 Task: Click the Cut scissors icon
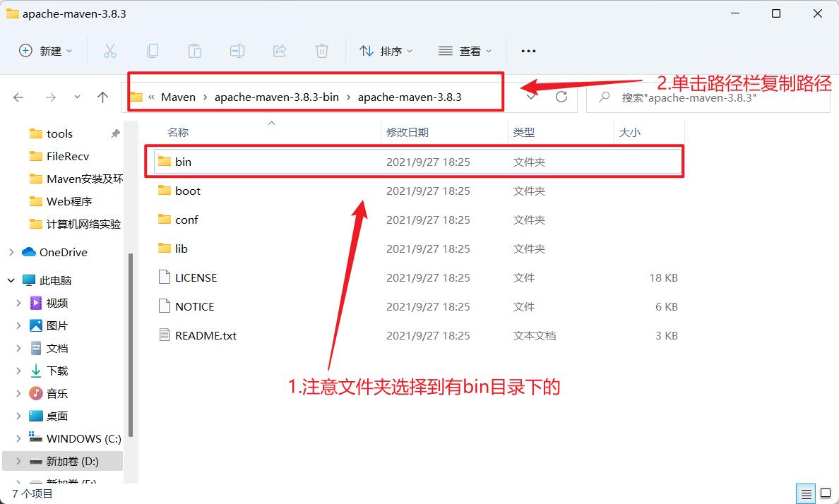pyautogui.click(x=109, y=51)
